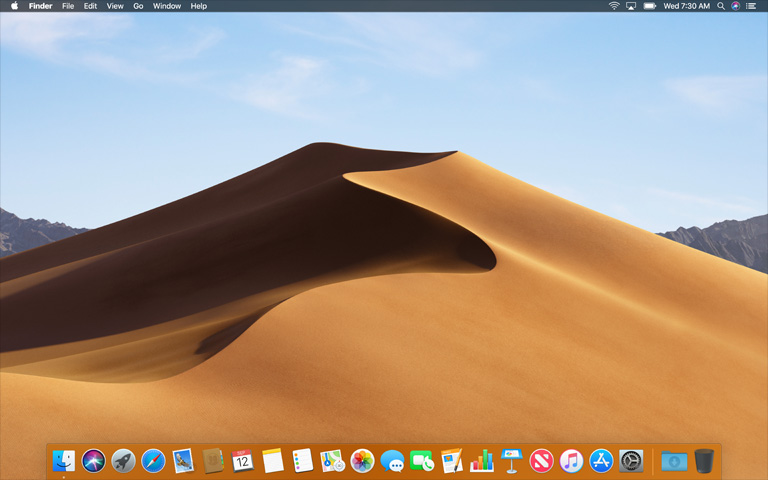Open the App Store icon
768x480 pixels.
pyautogui.click(x=601, y=461)
